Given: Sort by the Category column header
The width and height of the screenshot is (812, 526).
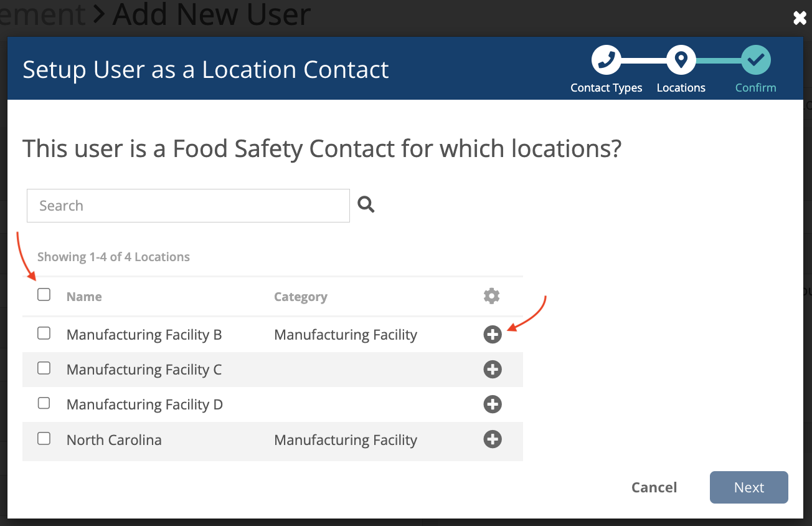Looking at the screenshot, I should pyautogui.click(x=300, y=297).
